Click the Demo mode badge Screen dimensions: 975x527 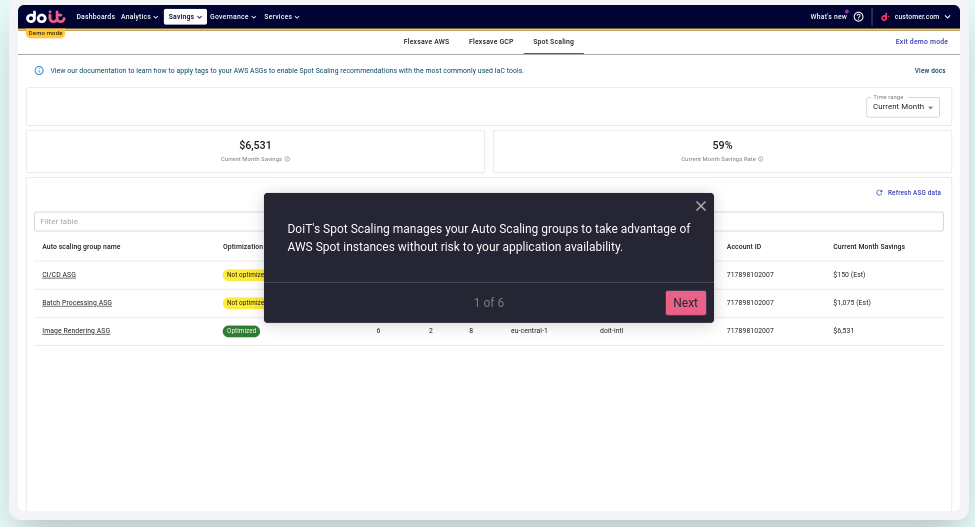[45, 33]
